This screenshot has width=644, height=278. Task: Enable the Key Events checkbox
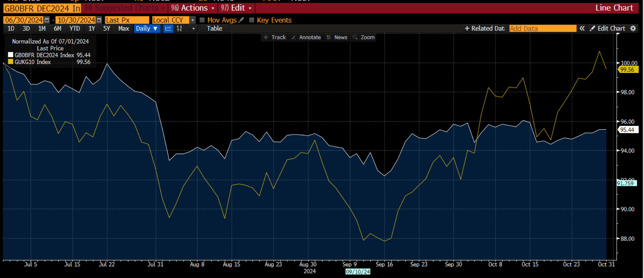click(252, 20)
